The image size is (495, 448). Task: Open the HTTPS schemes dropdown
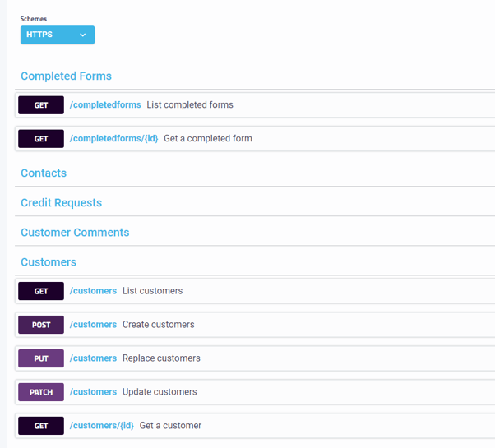click(58, 35)
